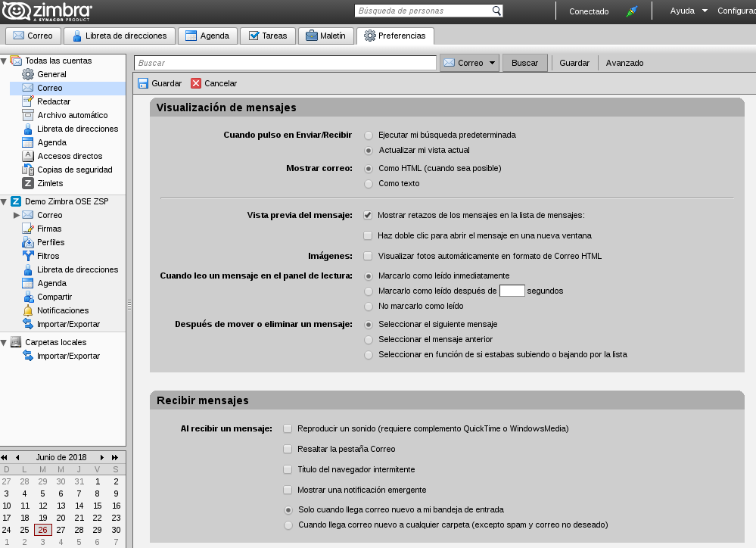Select Agenda under Demo Zimbra account
The image size is (756, 548).
pos(51,283)
